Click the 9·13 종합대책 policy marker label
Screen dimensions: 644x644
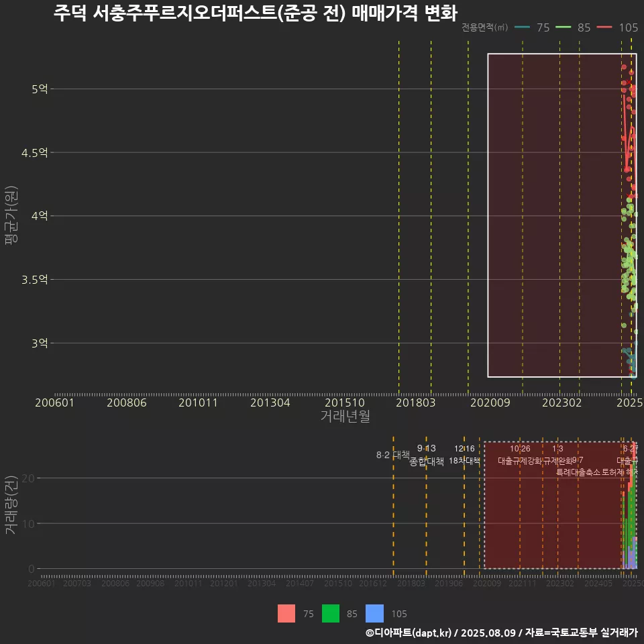click(x=427, y=455)
